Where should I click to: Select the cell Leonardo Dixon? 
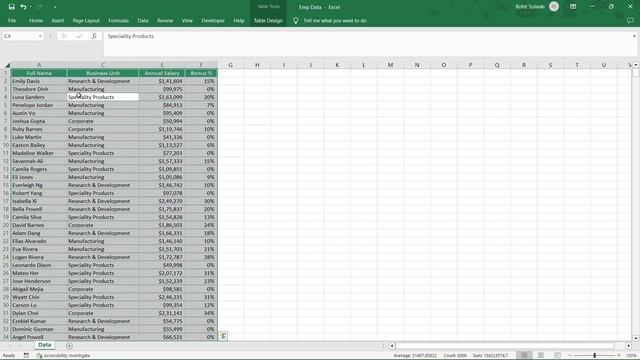(39, 265)
